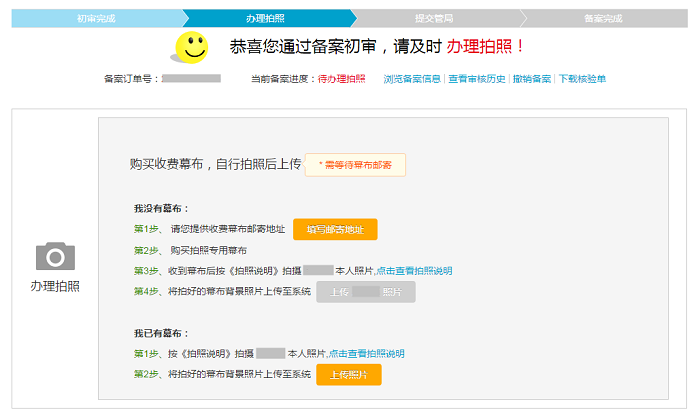Select the 办理拍照 progress step

click(264, 18)
